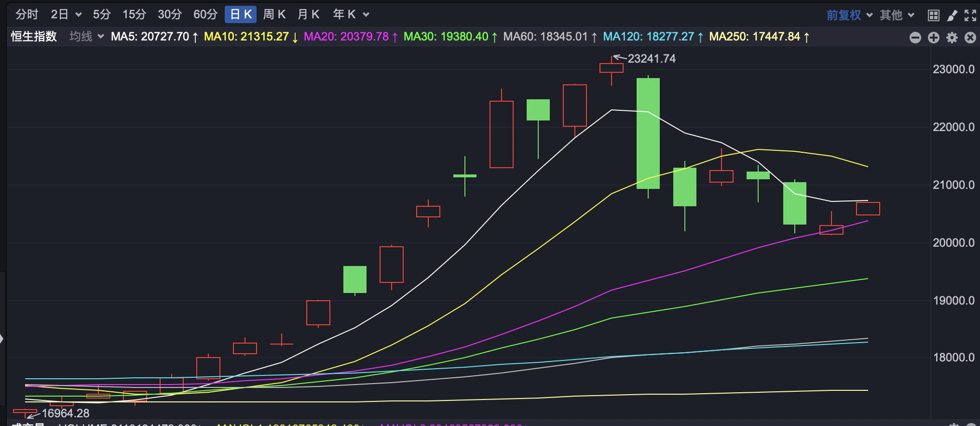
Task: Switch to the 5分 interval
Action: point(102,14)
